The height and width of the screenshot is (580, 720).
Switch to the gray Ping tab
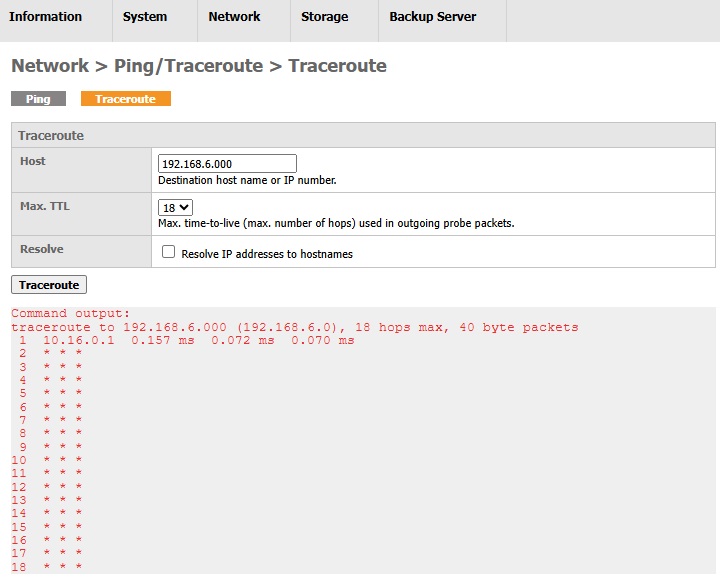pyautogui.click(x=38, y=99)
